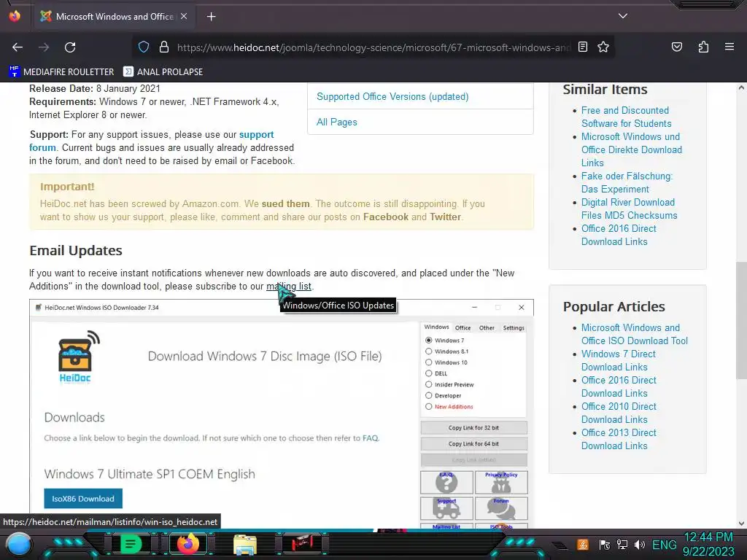Open the green notes app on taskbar
Viewport: 747px width, 560px height.
(131, 544)
